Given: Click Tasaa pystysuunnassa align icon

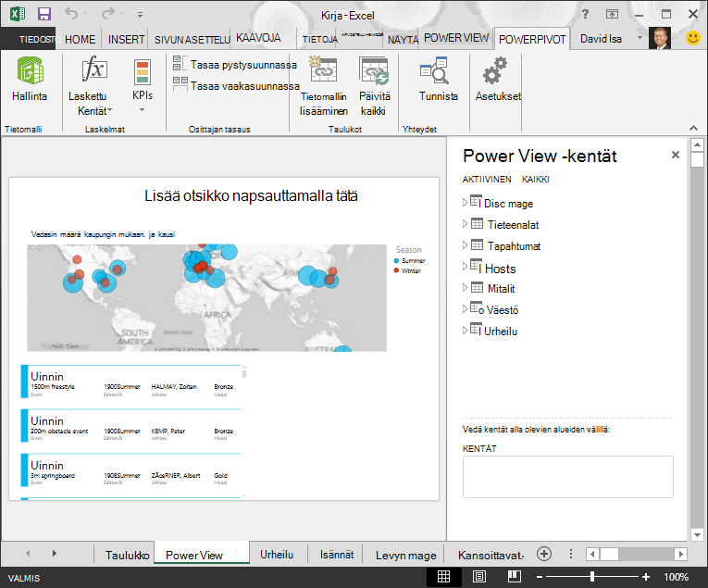Looking at the screenshot, I should [180, 64].
